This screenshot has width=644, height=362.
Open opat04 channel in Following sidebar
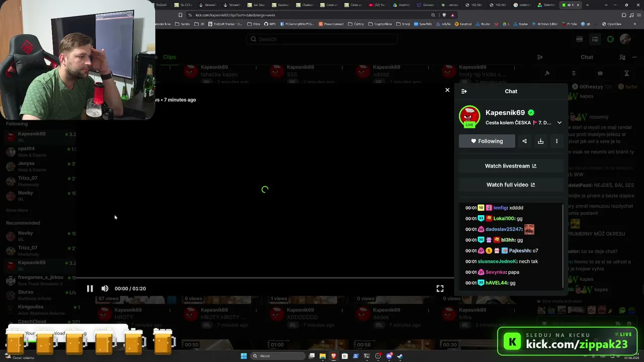[40, 151]
